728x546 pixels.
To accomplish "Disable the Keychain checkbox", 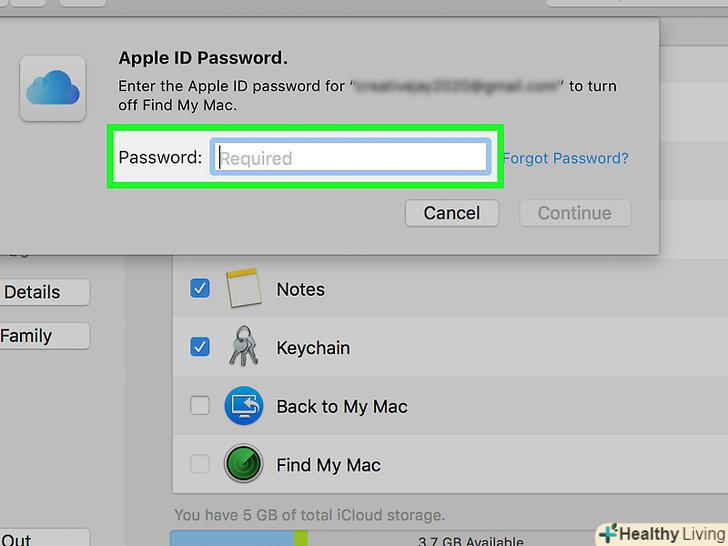I will [x=200, y=347].
